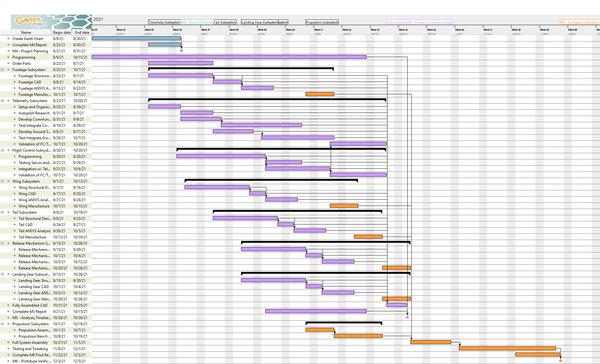Click the bullet icon beside Order Parts

click(8, 64)
